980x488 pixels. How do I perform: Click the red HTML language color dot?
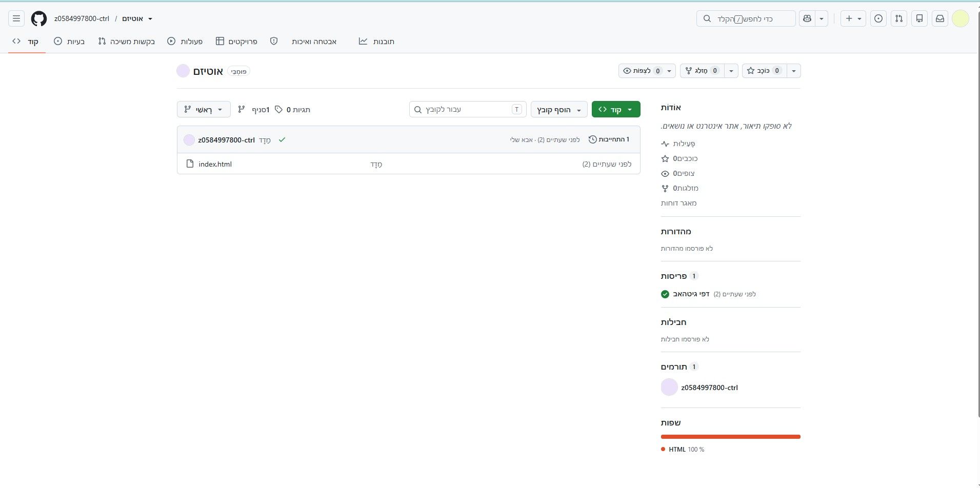tap(663, 449)
